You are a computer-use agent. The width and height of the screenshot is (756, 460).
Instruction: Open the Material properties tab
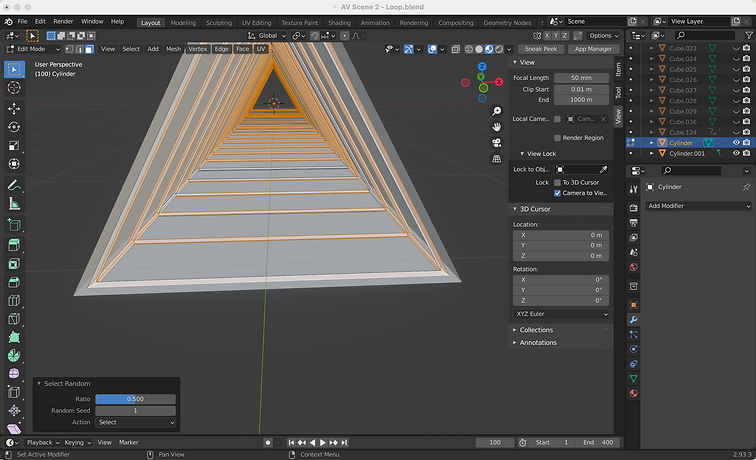[x=634, y=393]
